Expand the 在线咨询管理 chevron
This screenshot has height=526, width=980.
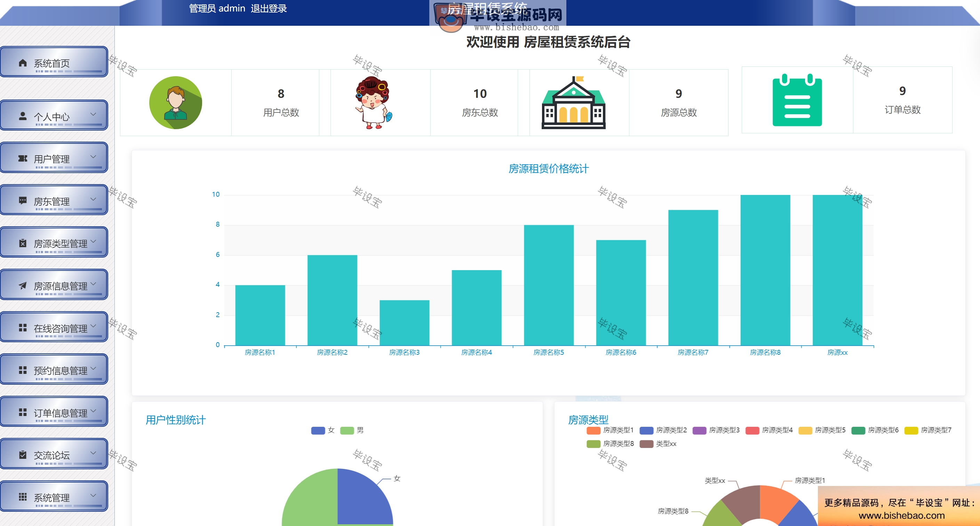click(93, 326)
